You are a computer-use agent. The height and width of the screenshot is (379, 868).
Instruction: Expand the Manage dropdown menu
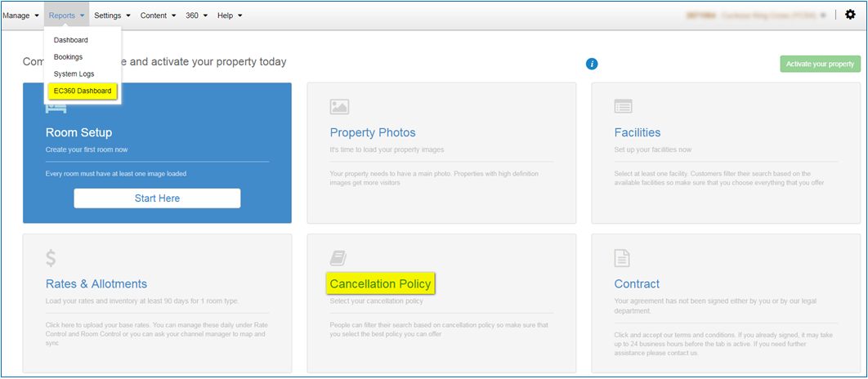[x=21, y=16]
